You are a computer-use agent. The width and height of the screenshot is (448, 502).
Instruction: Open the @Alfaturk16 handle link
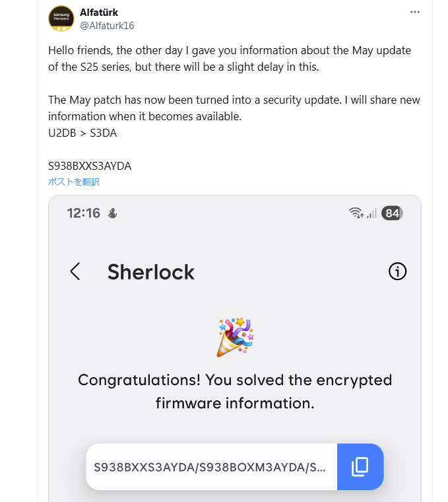[x=107, y=26]
